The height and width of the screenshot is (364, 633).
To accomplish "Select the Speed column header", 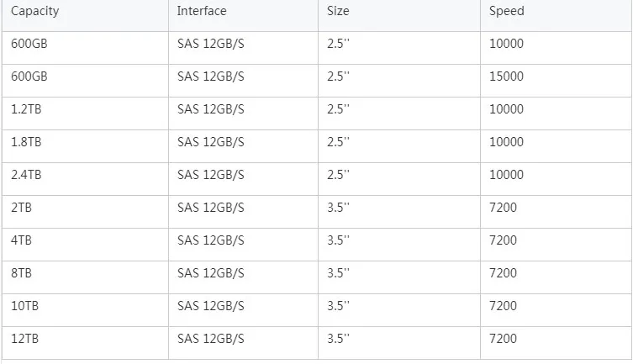I will tap(506, 12).
